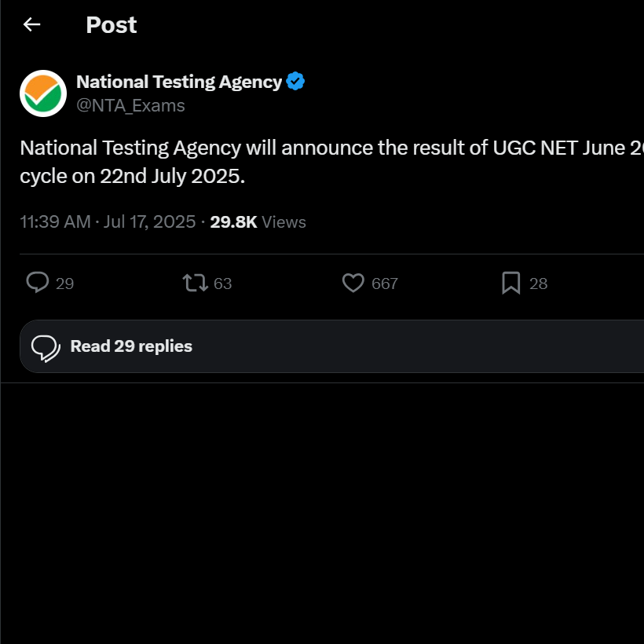Click the blue verified badge
This screenshot has height=644, width=644.
pyautogui.click(x=295, y=82)
